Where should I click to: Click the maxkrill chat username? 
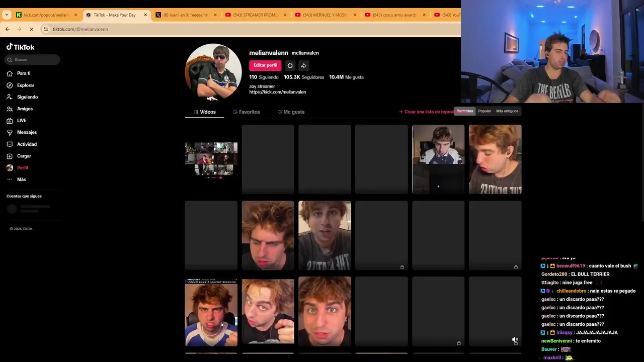tap(552, 358)
